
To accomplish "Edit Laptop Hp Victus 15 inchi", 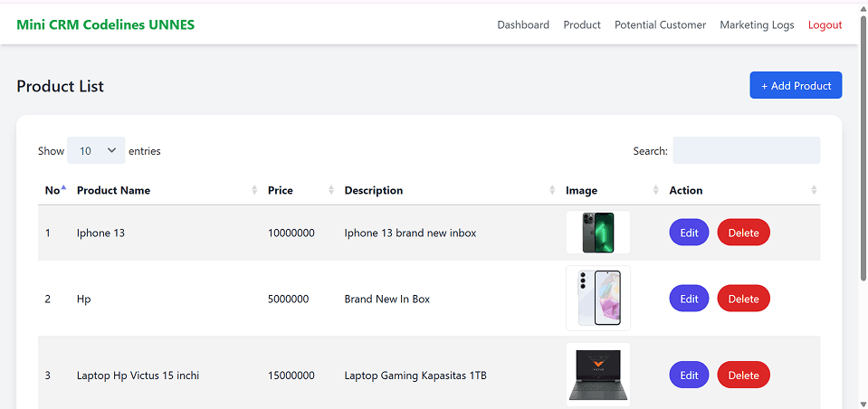I will 689,376.
